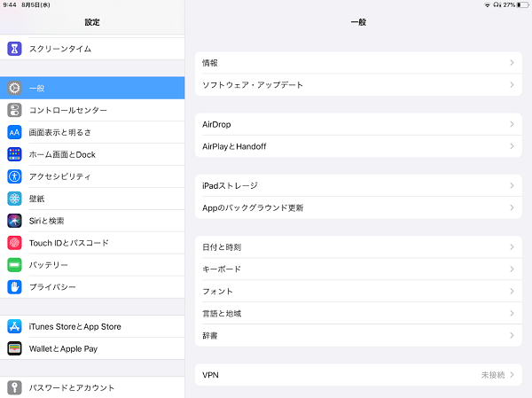Viewport: 532px width, 398px height.
Task: Expand the 情報 row chevron
Action: coord(512,63)
